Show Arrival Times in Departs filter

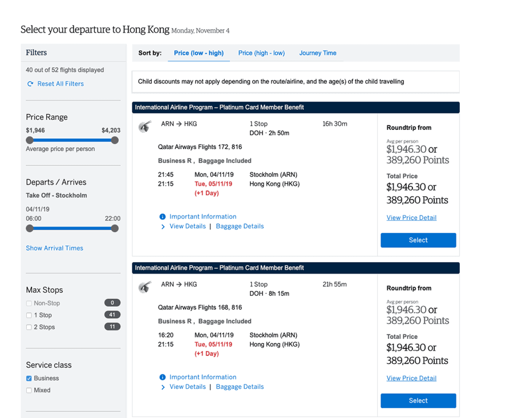click(x=54, y=248)
